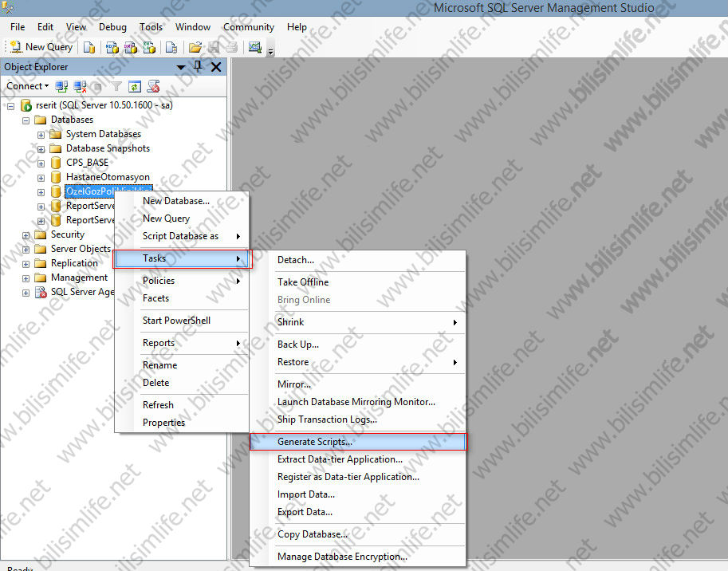Image resolution: width=728 pixels, height=571 pixels.
Task: Click the System Databases folder icon
Action: (56, 134)
